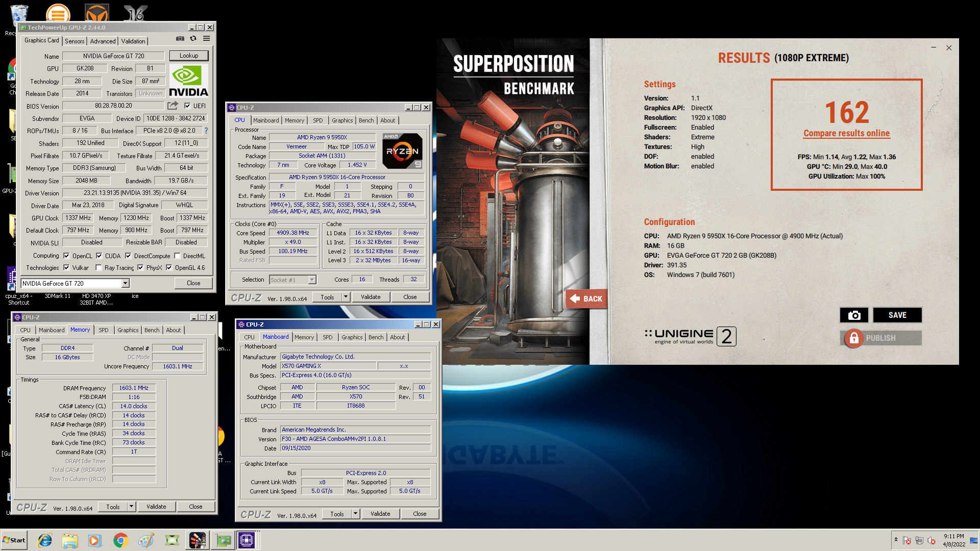Click the GPU-Z screenshot camera icon
980x551 pixels.
[x=180, y=39]
